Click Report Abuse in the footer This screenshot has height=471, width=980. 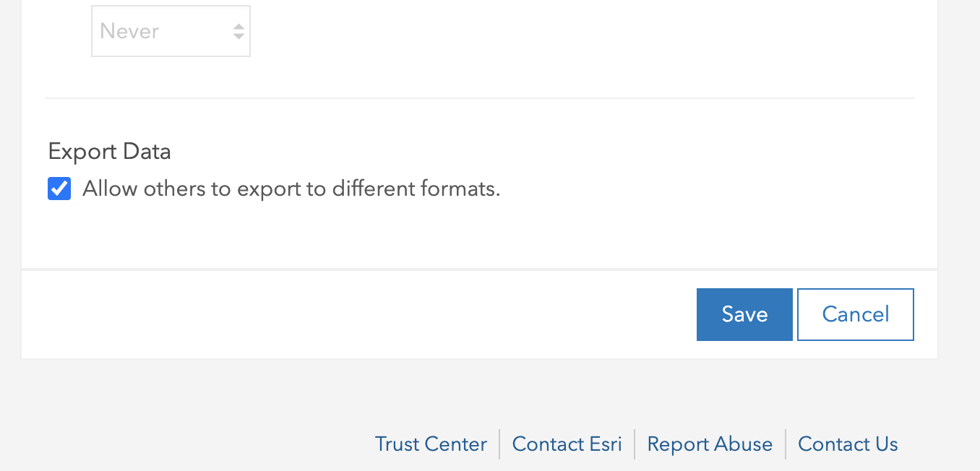coord(709,444)
